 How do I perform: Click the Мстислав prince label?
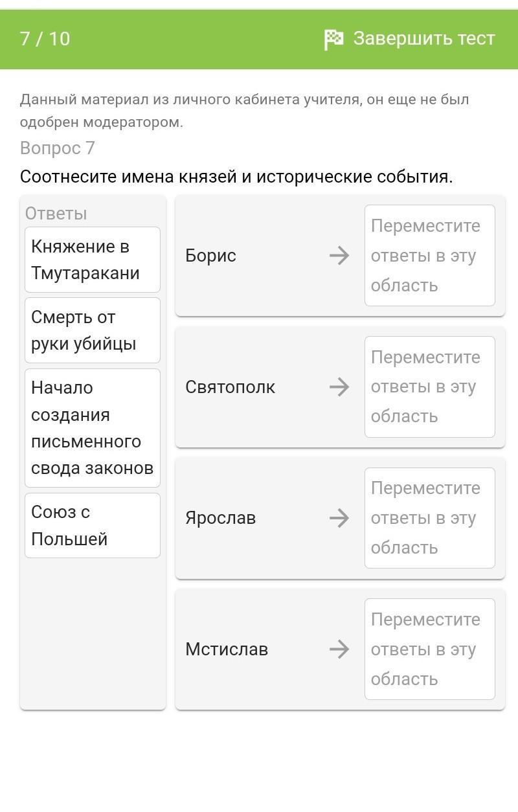click(x=226, y=649)
